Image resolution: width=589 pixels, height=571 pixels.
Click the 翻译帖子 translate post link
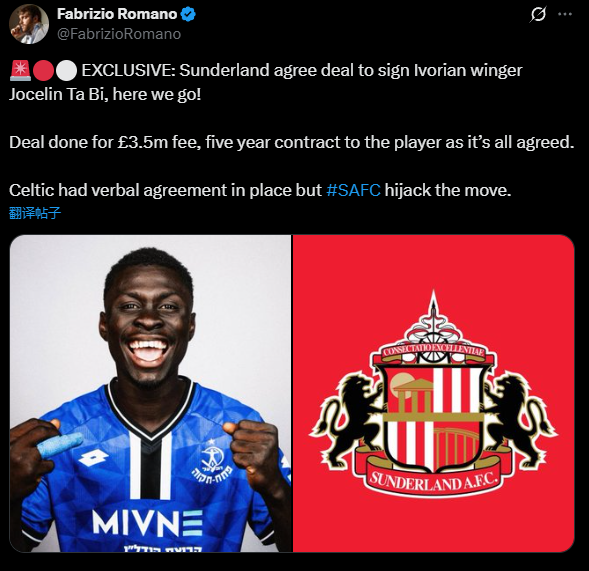[x=35, y=213]
